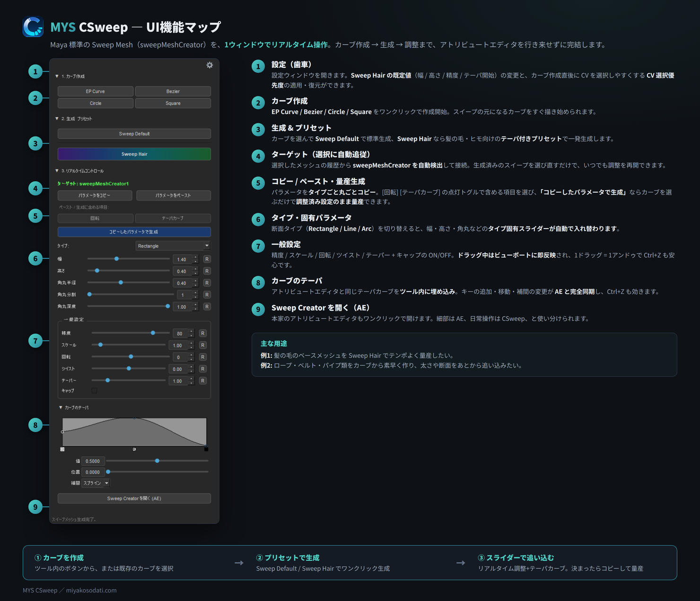Select the middle taper ramp key marker
Screen dimensions: 700x601
coord(134,449)
